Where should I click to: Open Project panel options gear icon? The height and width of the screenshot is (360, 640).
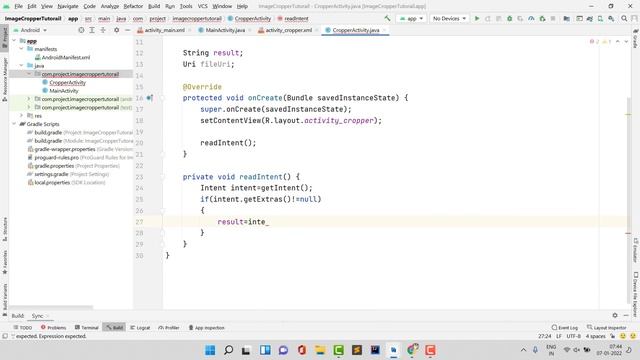point(116,30)
